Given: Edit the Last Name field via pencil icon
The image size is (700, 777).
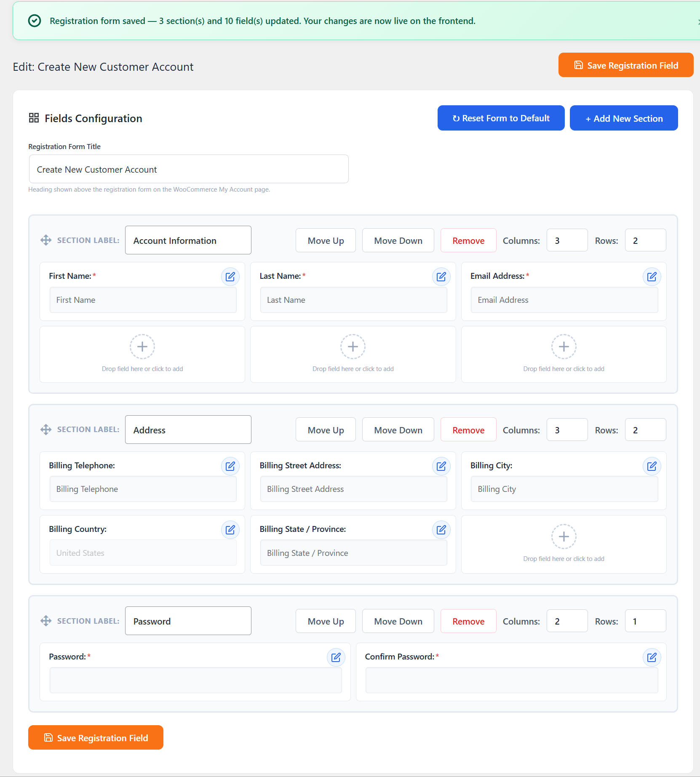Looking at the screenshot, I should (x=441, y=277).
